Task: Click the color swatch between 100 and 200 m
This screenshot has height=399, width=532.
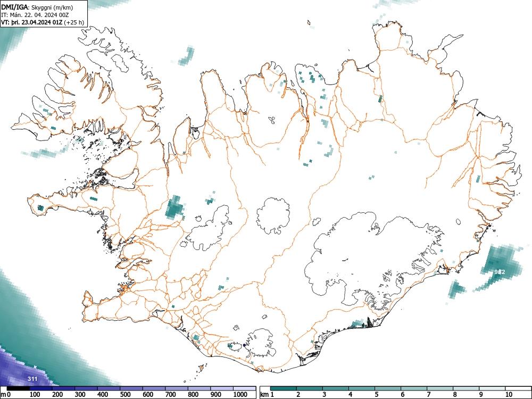Action: (41, 388)
